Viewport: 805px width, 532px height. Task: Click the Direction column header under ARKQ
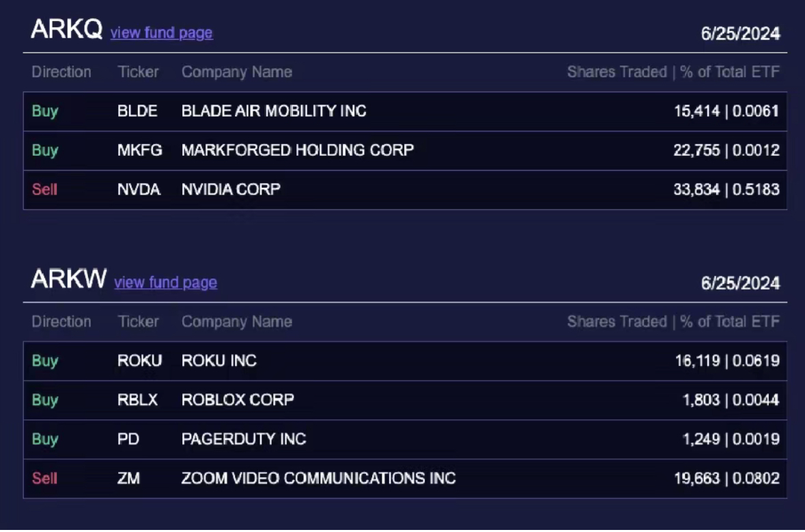click(61, 72)
